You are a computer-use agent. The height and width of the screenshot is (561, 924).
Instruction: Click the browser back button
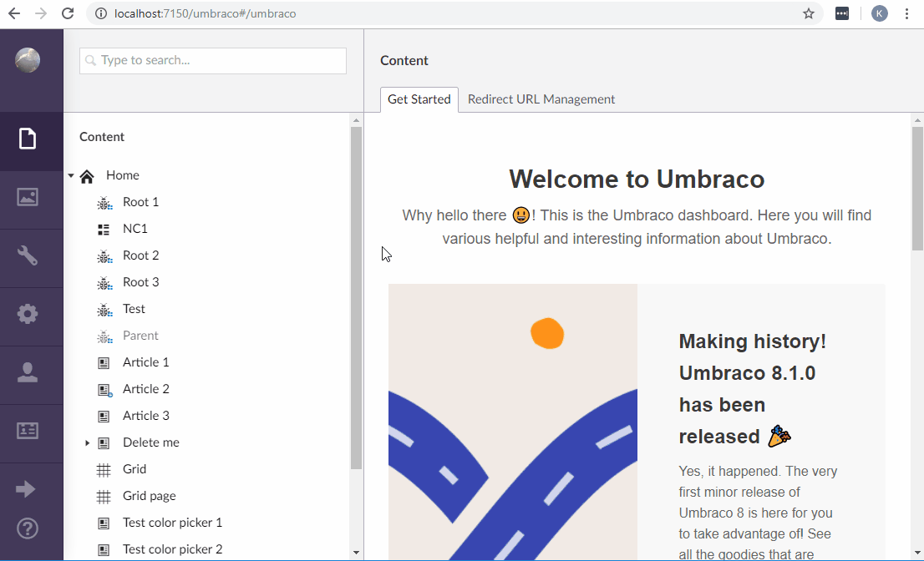coord(13,13)
